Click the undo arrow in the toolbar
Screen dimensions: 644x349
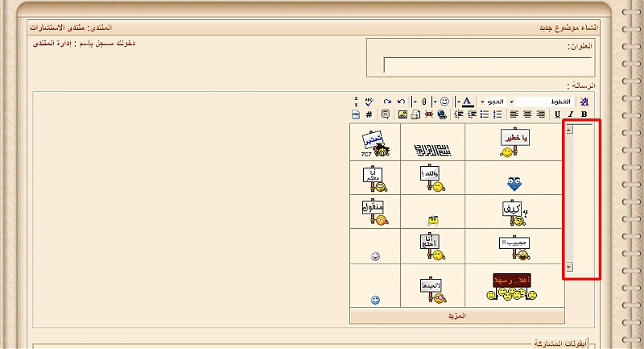[401, 102]
